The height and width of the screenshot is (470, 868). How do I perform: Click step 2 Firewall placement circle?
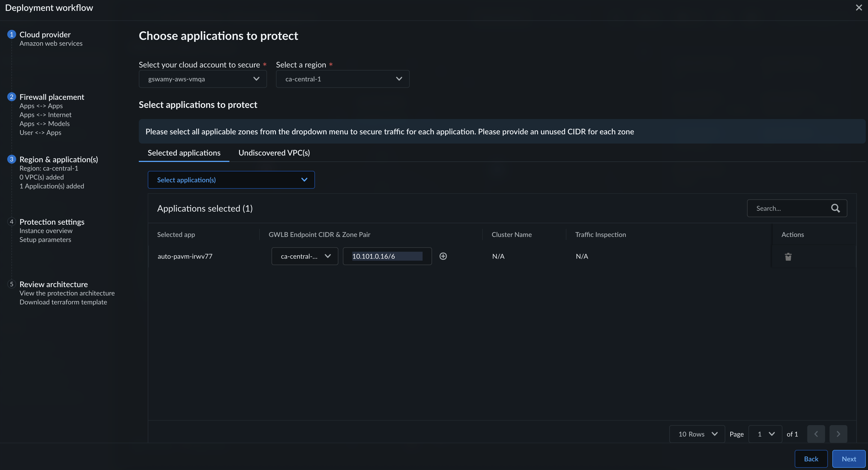click(x=11, y=97)
